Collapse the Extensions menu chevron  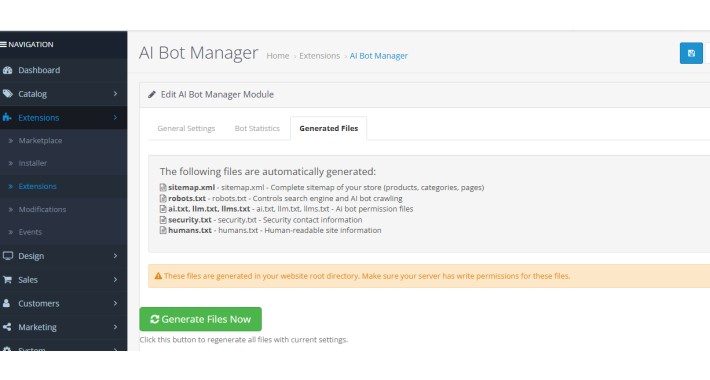(x=115, y=118)
